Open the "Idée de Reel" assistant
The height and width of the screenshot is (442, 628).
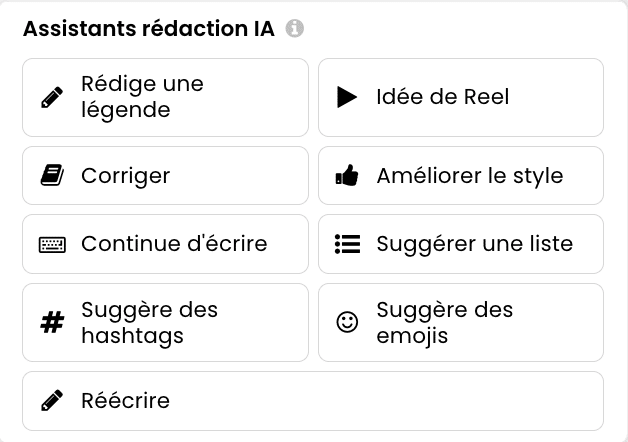443,97
